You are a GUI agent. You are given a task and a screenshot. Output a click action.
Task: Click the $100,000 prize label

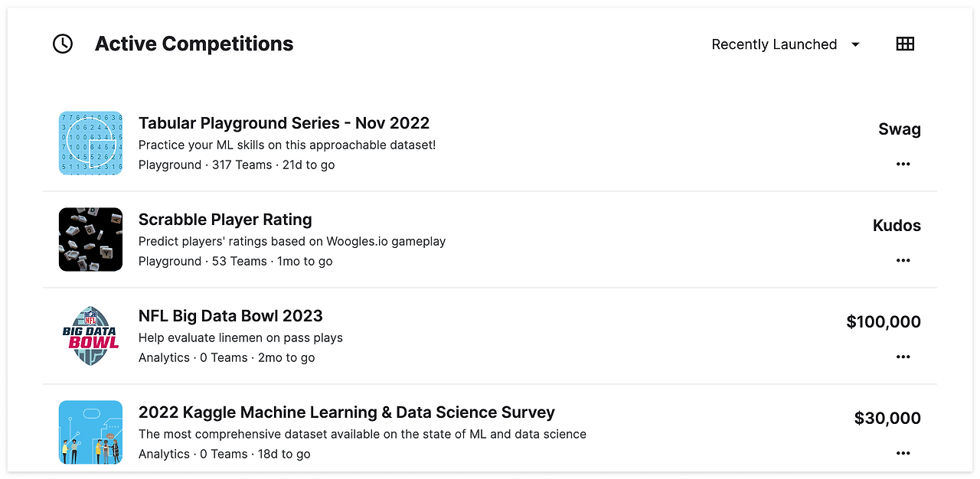pos(883,322)
